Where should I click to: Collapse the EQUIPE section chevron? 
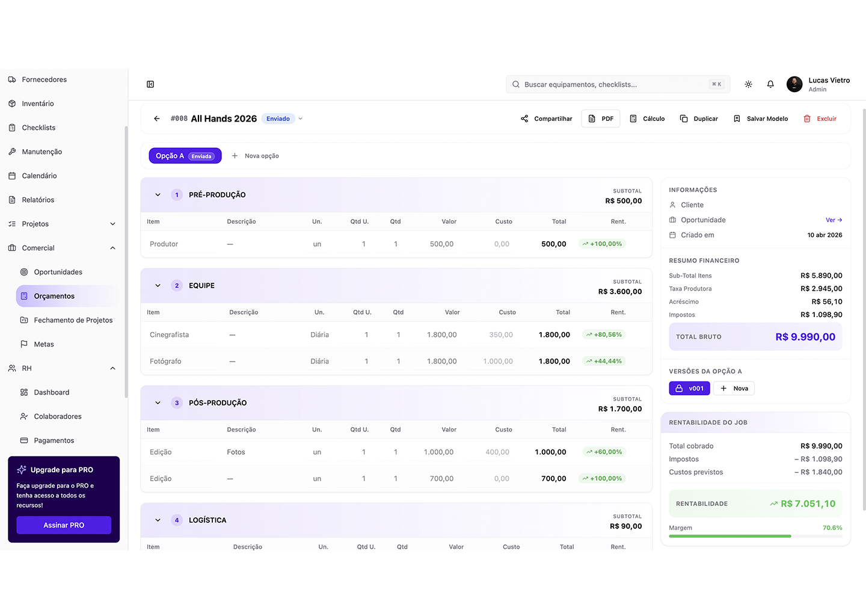tap(158, 286)
